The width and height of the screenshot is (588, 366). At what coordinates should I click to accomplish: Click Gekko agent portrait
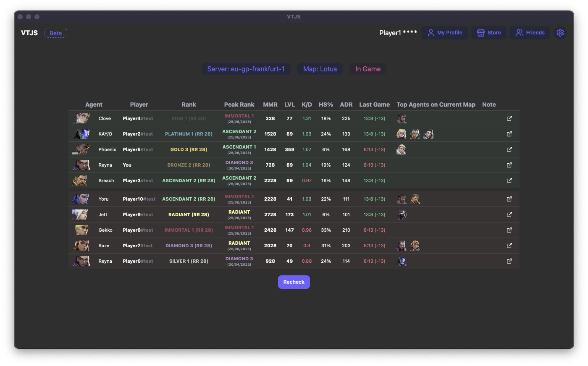coord(81,230)
